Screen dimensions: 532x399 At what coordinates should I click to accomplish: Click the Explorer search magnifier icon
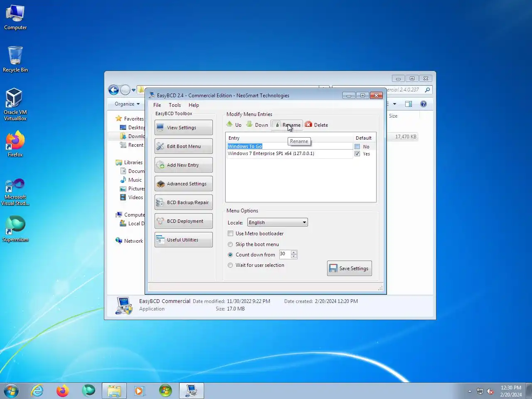(x=427, y=90)
